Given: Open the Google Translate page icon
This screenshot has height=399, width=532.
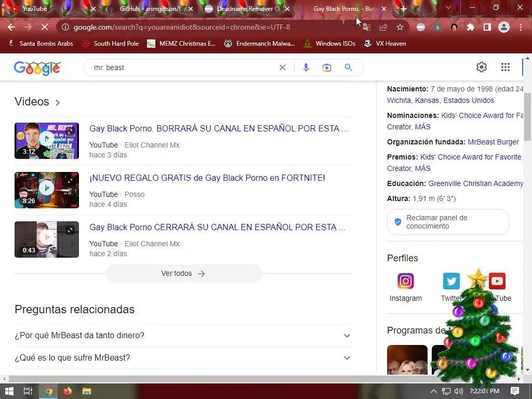Looking at the screenshot, I should click(366, 27).
